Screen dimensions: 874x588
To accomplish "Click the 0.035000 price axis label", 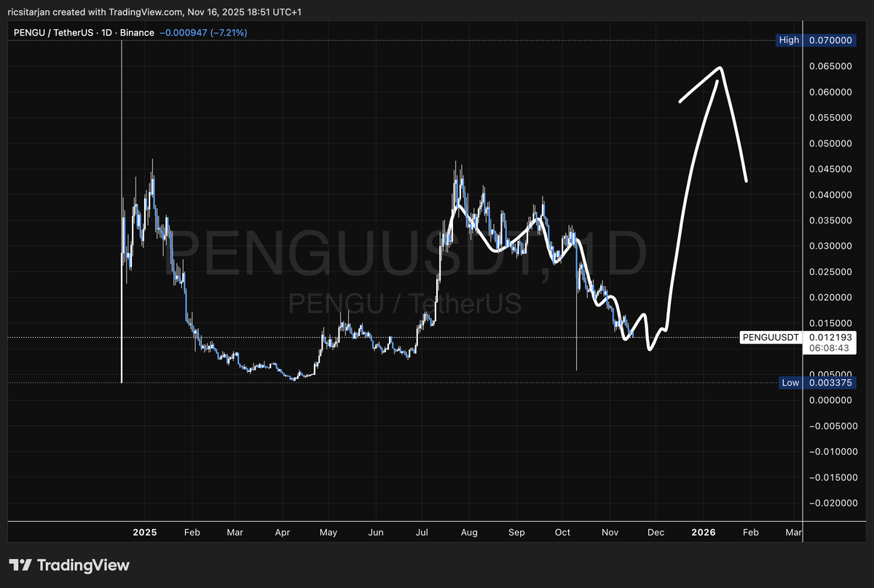I will (x=831, y=220).
